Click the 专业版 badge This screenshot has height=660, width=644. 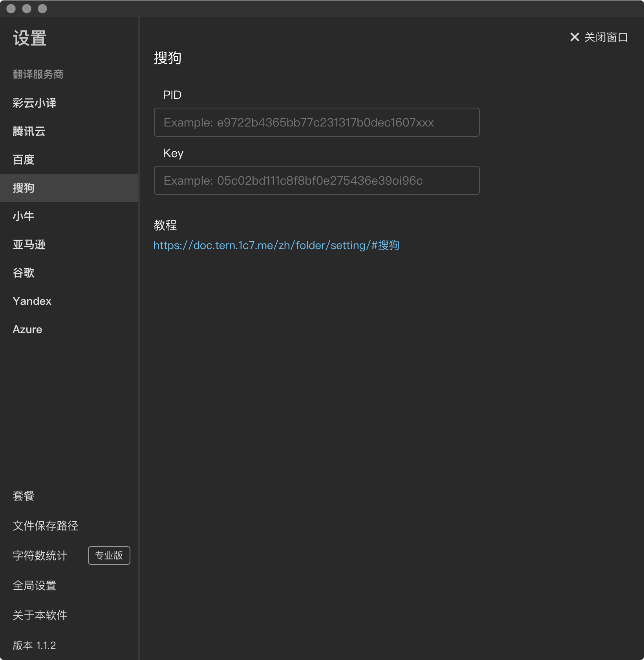[109, 555]
